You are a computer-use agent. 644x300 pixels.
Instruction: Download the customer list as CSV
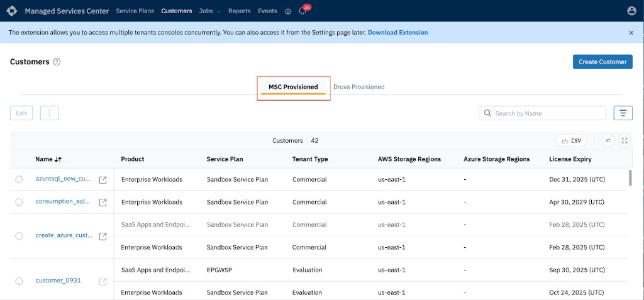pyautogui.click(x=572, y=140)
